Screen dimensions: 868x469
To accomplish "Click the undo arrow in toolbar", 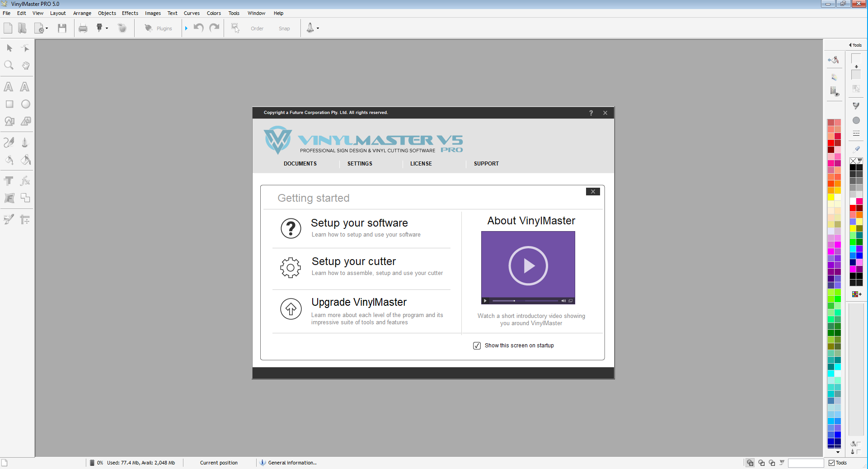I will click(198, 28).
